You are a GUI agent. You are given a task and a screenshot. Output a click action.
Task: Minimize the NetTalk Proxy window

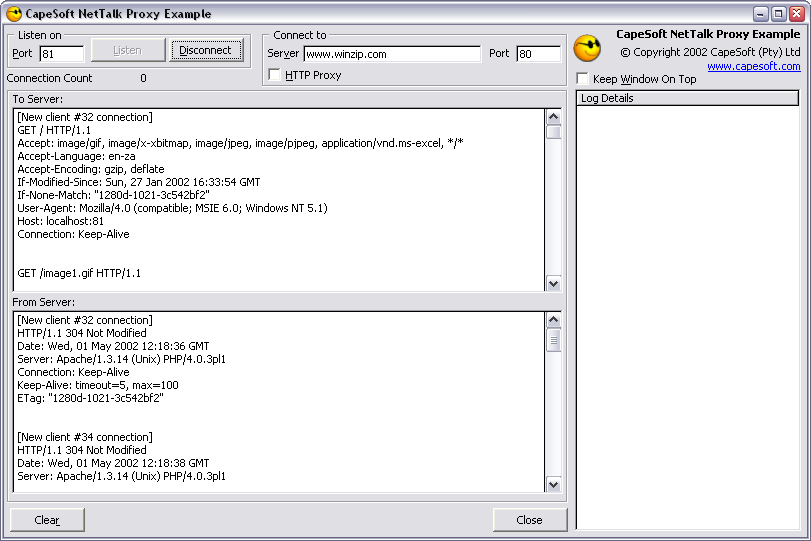coord(762,14)
